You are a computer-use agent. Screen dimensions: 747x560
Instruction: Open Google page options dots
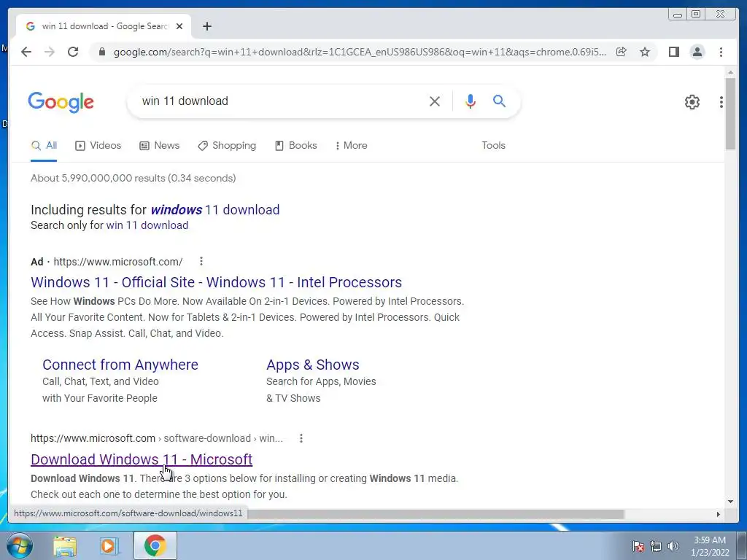click(721, 101)
